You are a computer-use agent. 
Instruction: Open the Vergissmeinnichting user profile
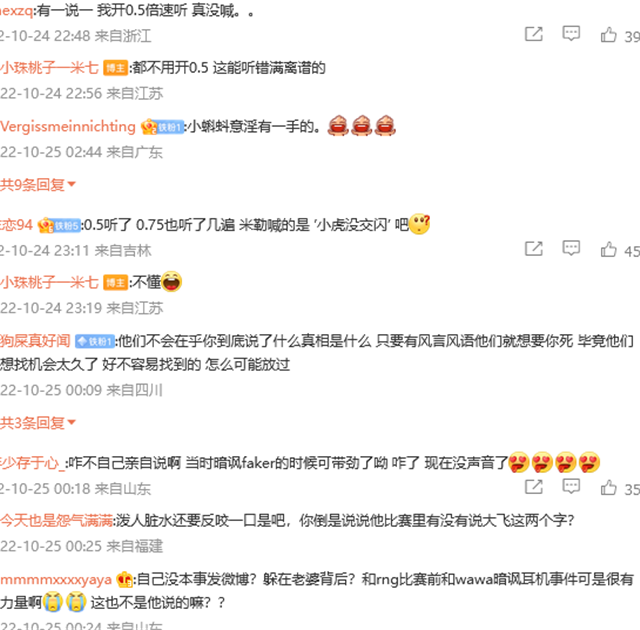pyautogui.click(x=68, y=126)
